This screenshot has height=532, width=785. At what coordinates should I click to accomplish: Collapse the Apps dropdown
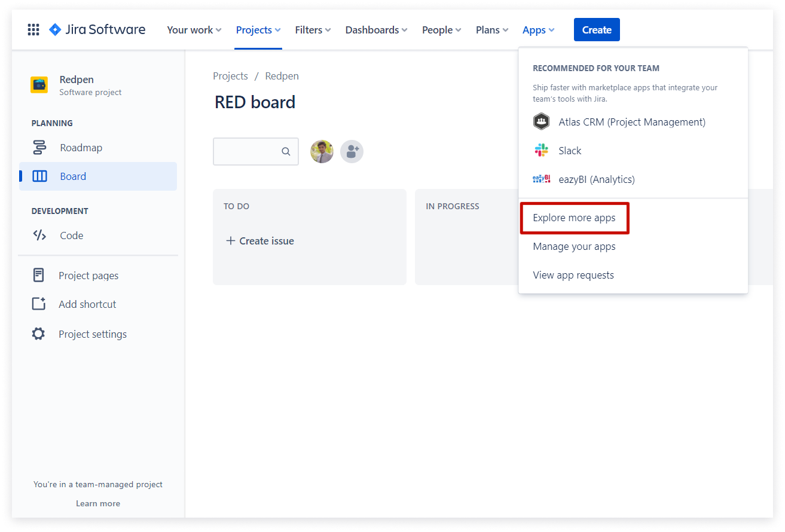539,30
